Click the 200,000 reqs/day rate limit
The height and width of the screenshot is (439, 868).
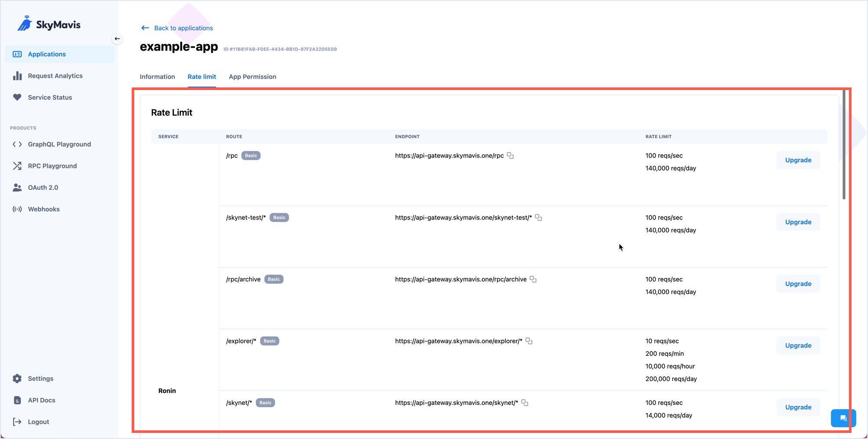pyautogui.click(x=671, y=379)
